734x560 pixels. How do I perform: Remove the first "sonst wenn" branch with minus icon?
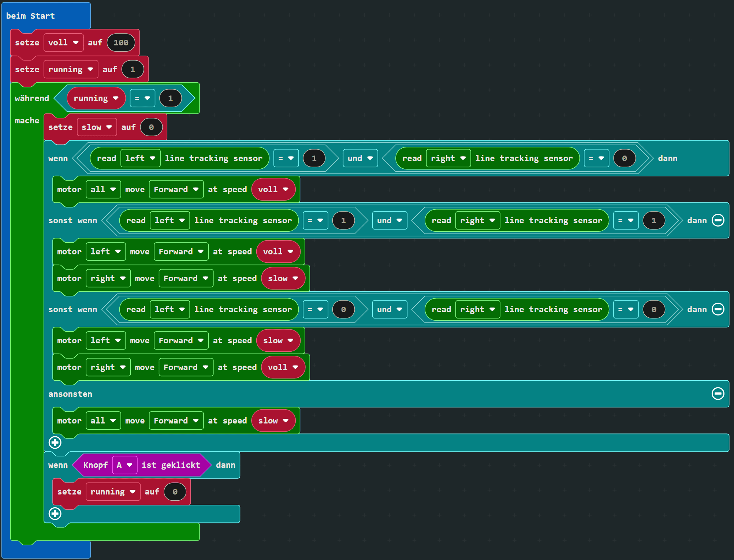(718, 220)
